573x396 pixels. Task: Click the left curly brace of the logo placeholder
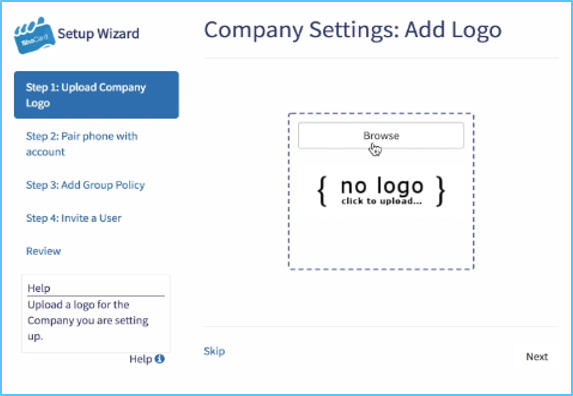pyautogui.click(x=322, y=191)
